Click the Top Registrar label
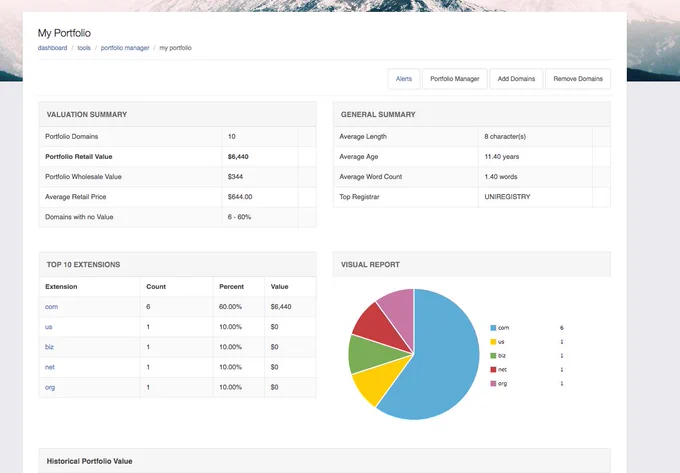The width and height of the screenshot is (680, 473). tap(359, 197)
